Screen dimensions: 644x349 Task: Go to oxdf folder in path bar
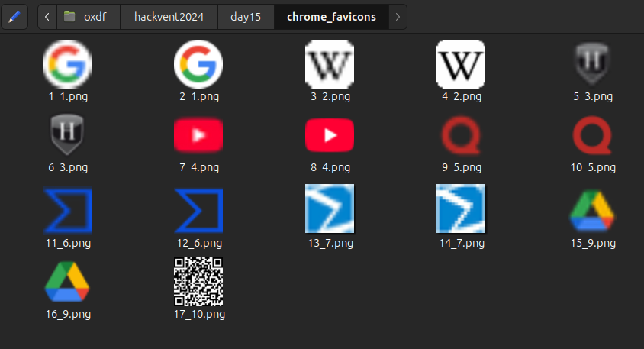click(87, 16)
